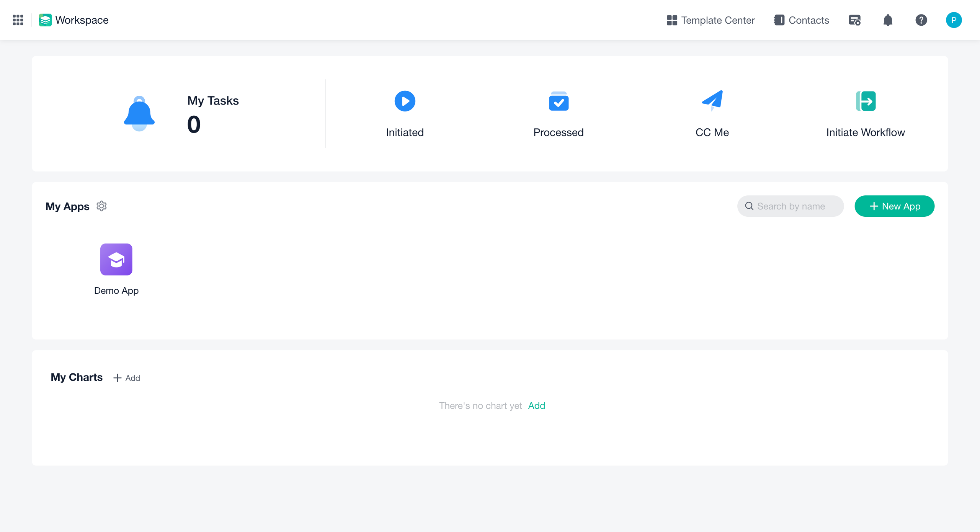Click the Demo App name label
The height and width of the screenshot is (532, 980).
[x=116, y=290]
